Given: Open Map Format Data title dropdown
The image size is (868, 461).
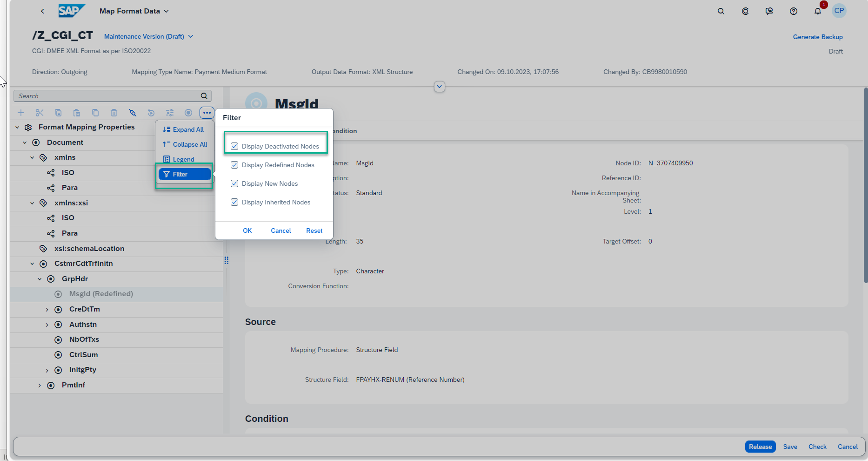Looking at the screenshot, I should point(134,11).
